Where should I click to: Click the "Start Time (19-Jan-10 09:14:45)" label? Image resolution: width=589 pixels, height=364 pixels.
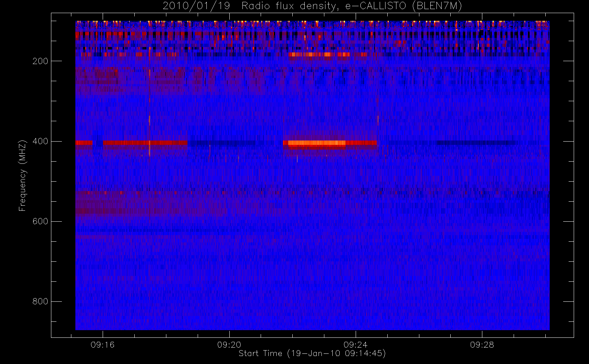click(312, 353)
